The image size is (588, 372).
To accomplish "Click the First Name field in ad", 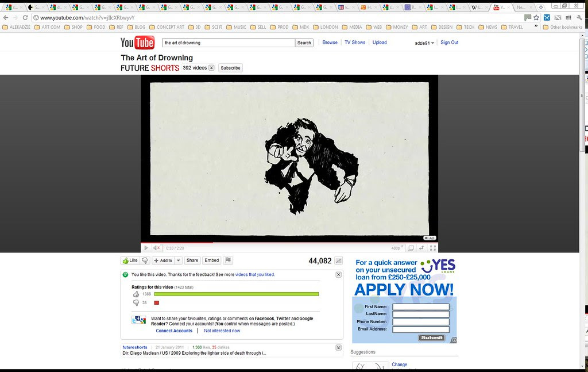I will (421, 306).
